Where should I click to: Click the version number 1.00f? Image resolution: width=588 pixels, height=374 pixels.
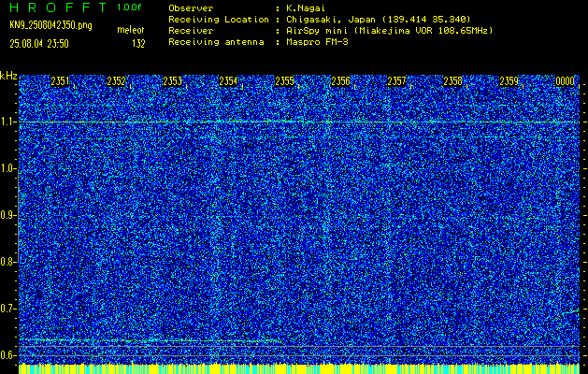(x=129, y=7)
